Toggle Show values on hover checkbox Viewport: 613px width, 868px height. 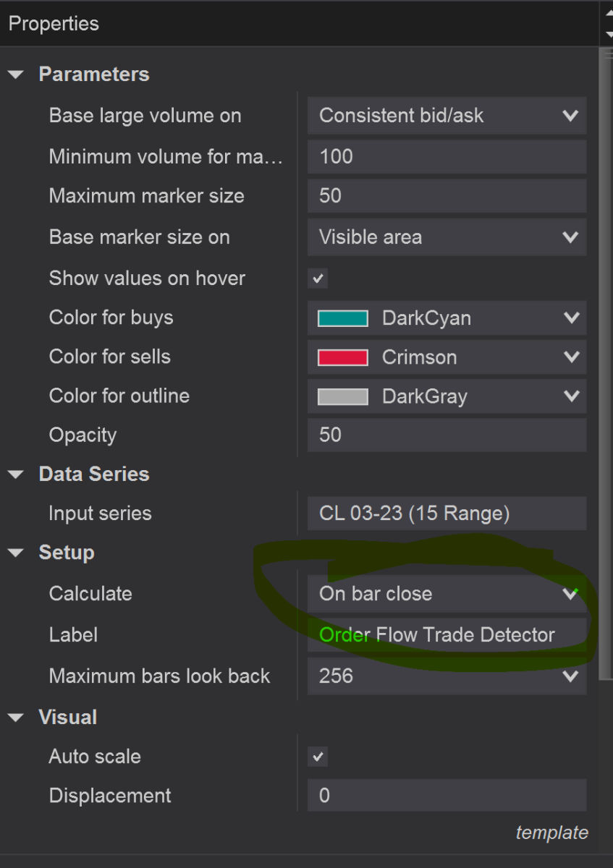[x=318, y=278]
